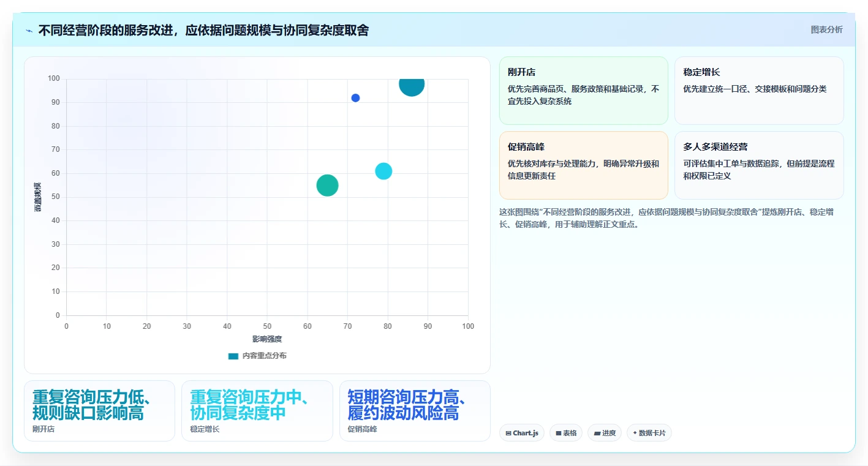Click the small dark-blue bubble

point(355,98)
